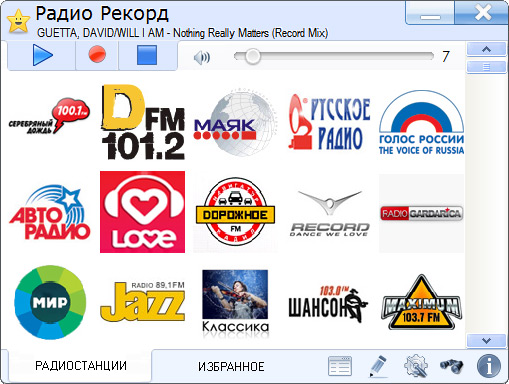
Task: Open the list view icon in bottom toolbar
Action: click(x=340, y=366)
